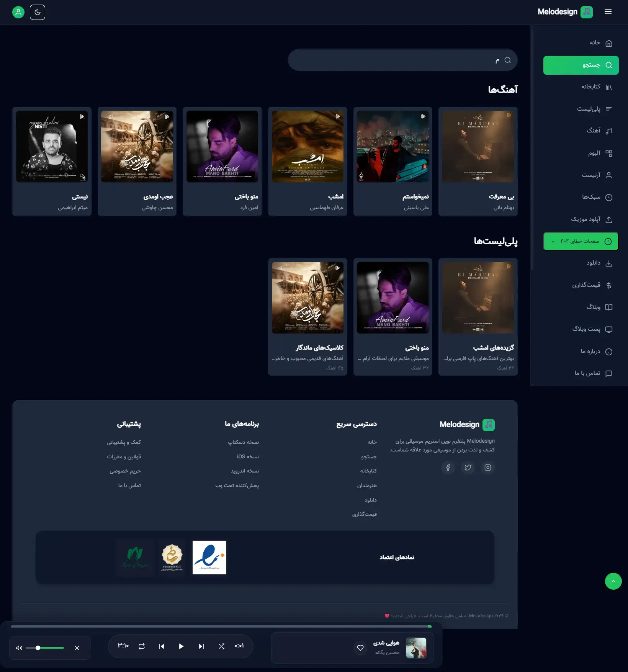Toggle shuffle in the player

point(221,646)
